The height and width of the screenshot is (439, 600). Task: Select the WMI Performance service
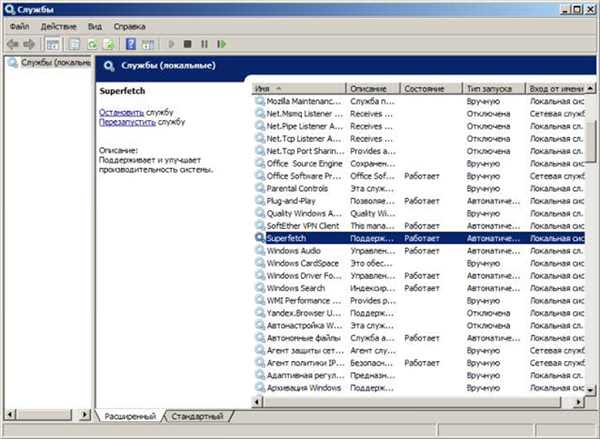[x=418, y=300]
